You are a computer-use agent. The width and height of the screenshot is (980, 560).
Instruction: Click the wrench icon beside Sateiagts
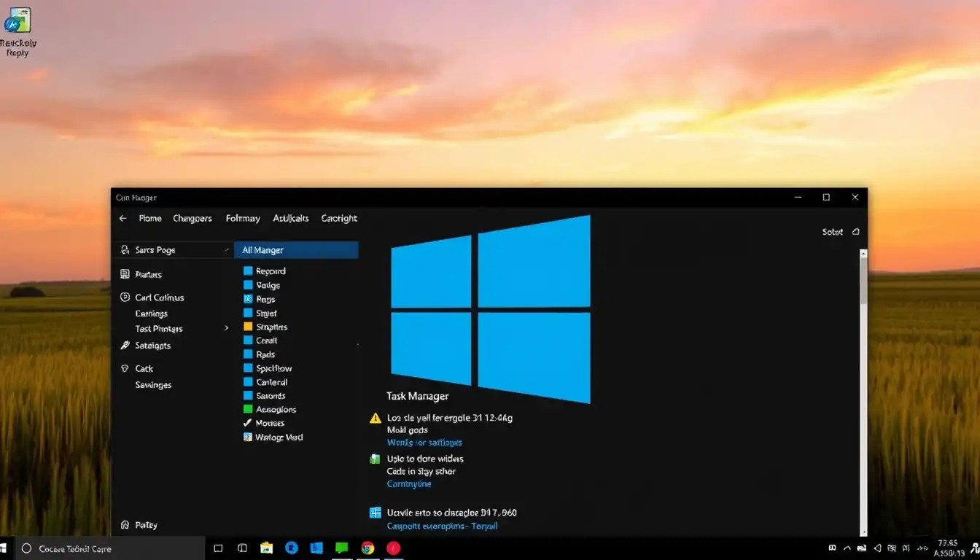click(x=125, y=346)
